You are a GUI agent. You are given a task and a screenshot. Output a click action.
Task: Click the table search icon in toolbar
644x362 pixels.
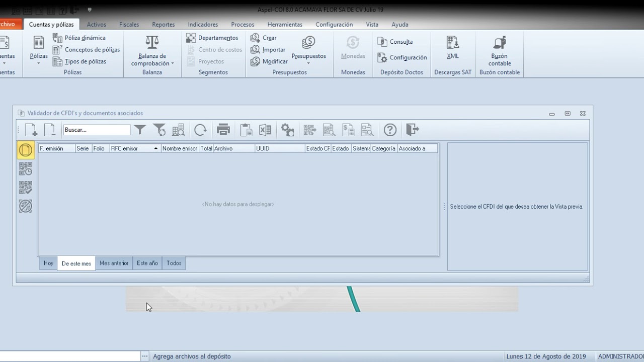pos(178,130)
